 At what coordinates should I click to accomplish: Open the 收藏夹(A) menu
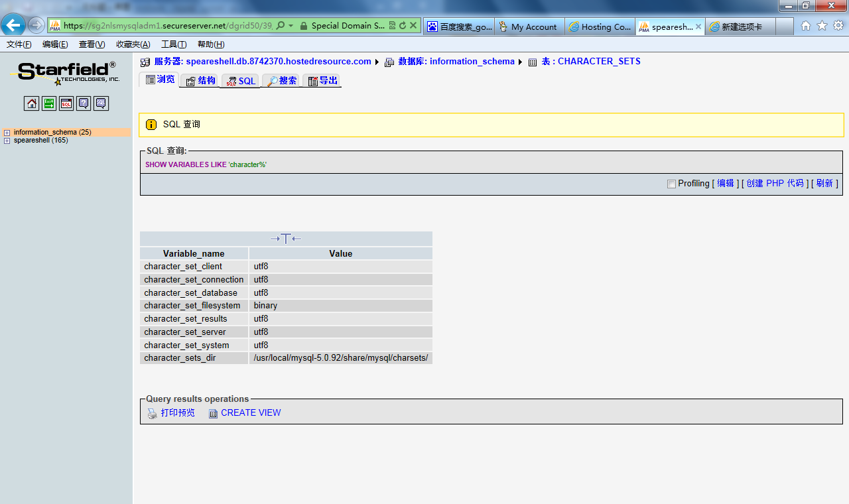[x=133, y=44]
